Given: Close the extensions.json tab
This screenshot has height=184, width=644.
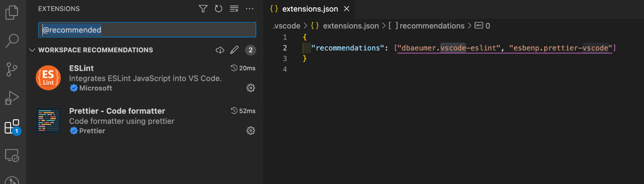Looking at the screenshot, I should [347, 9].
